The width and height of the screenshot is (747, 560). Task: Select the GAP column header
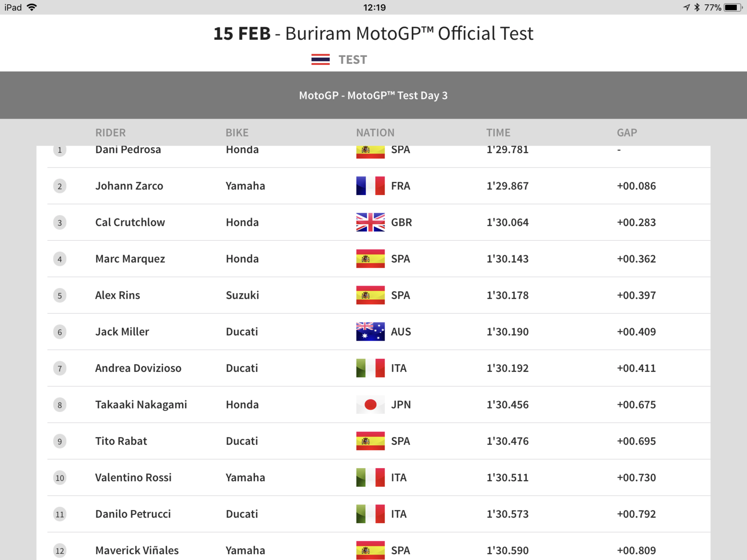627,133
